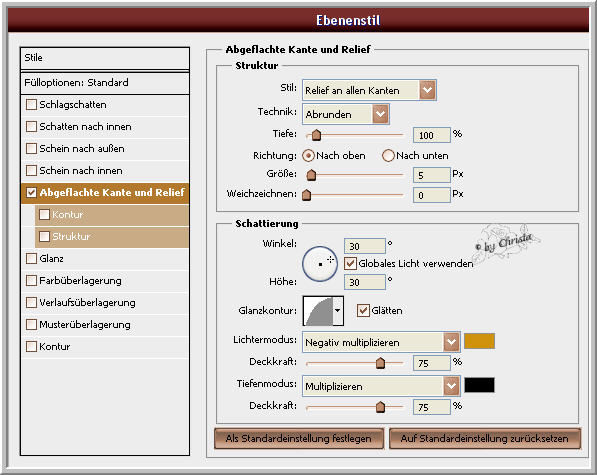
Task: Uncheck the Glätten checkbox
Action: coord(363,311)
